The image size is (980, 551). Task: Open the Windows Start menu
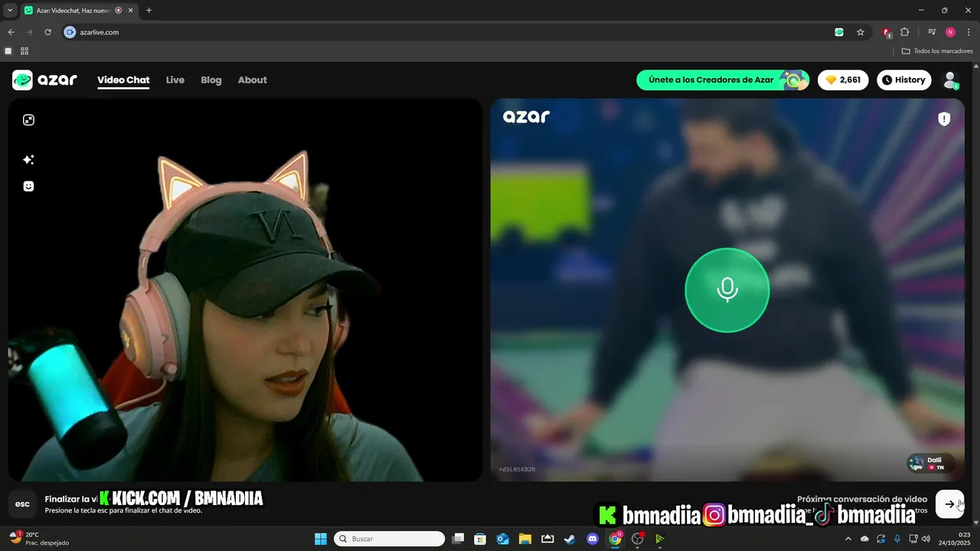[x=321, y=539]
